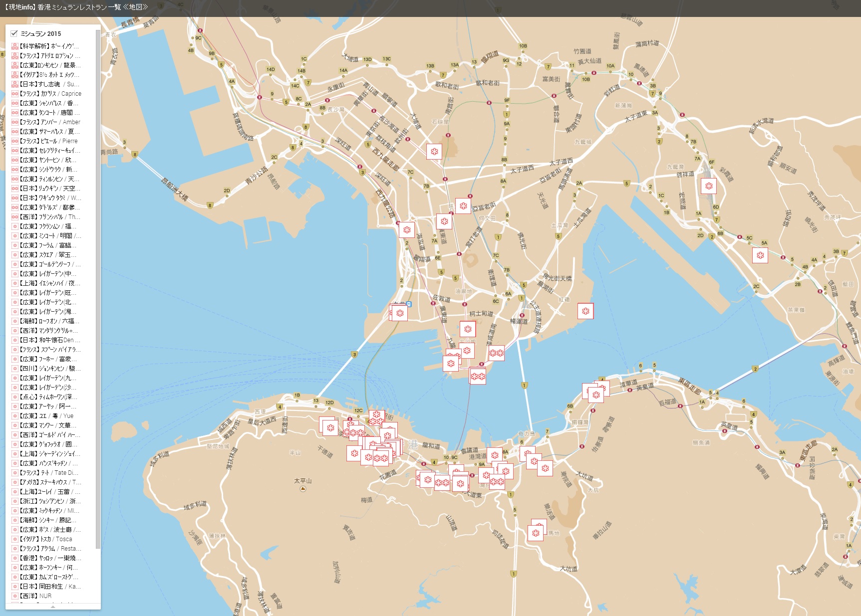Open the star marker under 柯士甸道 label

[x=468, y=329]
